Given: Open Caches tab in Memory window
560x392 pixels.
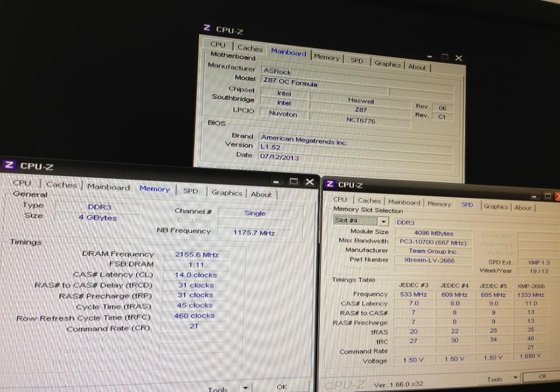Looking at the screenshot, I should click(62, 185).
